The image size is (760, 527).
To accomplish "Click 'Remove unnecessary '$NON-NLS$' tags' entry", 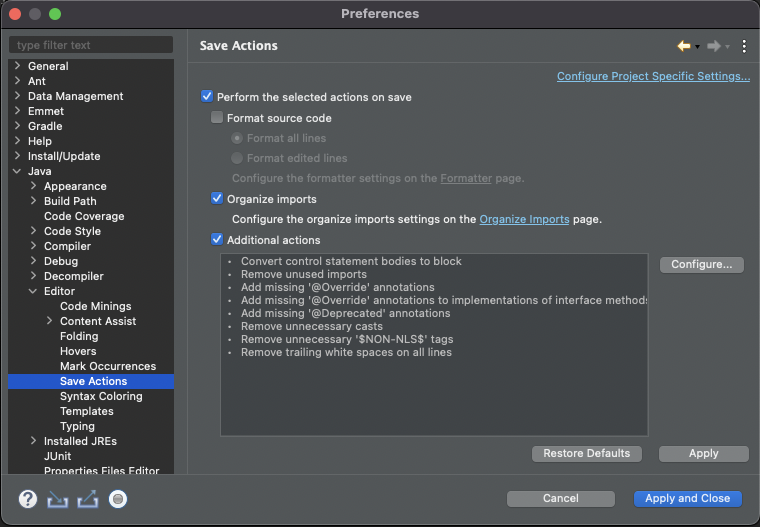I will click(x=347, y=339).
